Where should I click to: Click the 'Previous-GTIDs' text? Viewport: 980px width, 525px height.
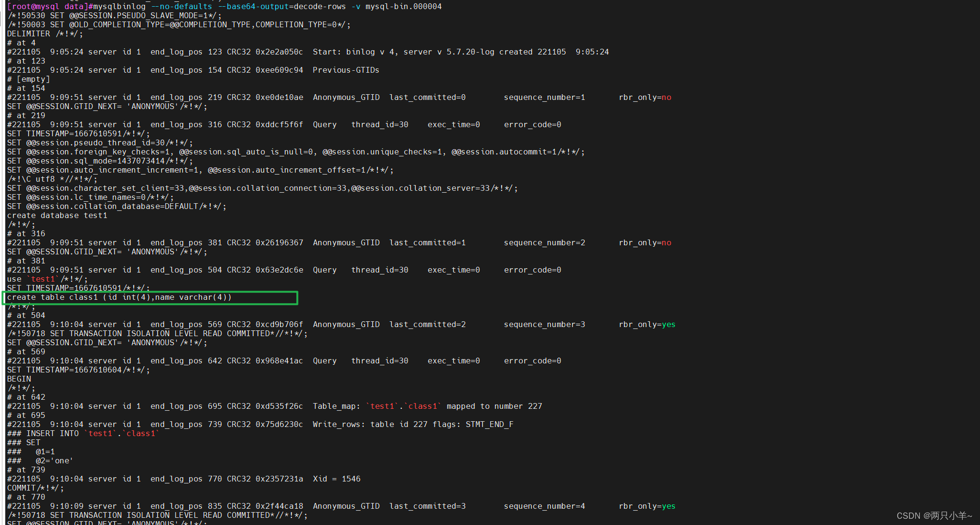coord(346,70)
